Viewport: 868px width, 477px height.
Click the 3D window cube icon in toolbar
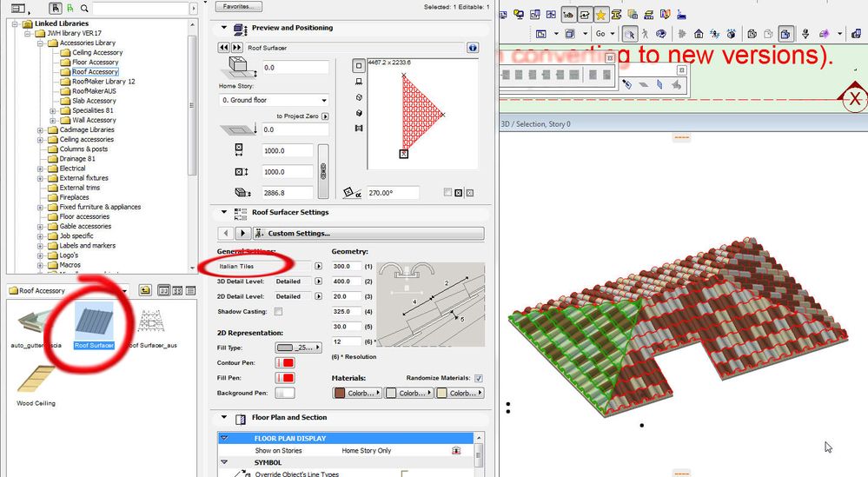point(570,34)
